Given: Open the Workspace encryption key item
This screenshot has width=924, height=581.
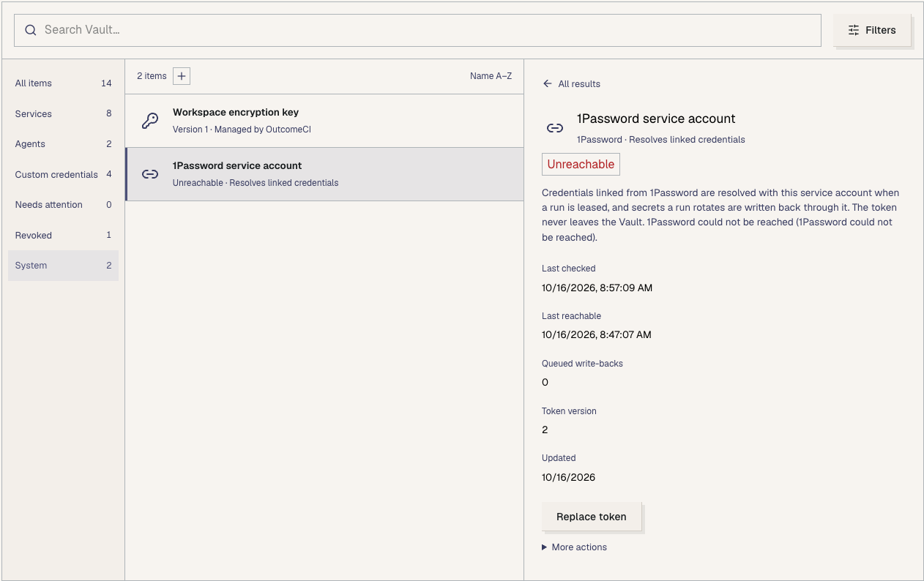Looking at the screenshot, I should (324, 121).
